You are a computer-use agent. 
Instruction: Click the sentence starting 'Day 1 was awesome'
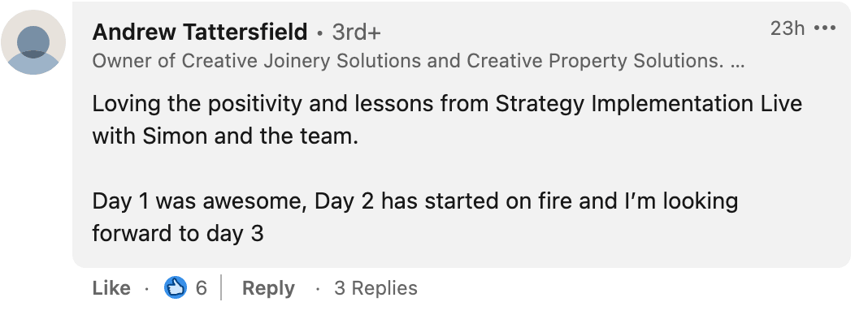pos(414,218)
